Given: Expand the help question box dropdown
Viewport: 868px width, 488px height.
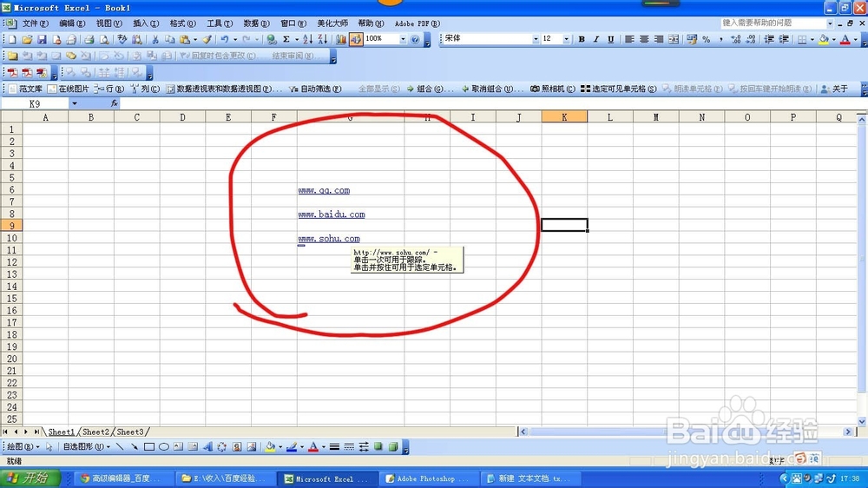Looking at the screenshot, I should click(x=829, y=23).
